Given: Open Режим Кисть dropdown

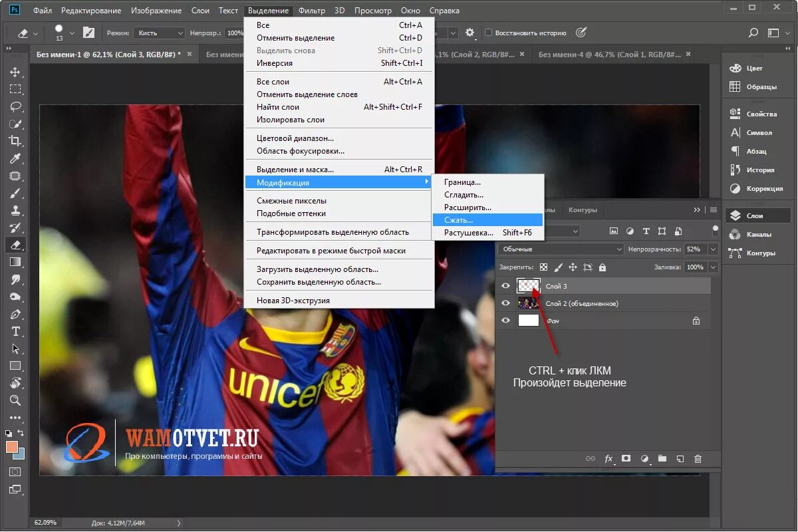Looking at the screenshot, I should [x=160, y=33].
